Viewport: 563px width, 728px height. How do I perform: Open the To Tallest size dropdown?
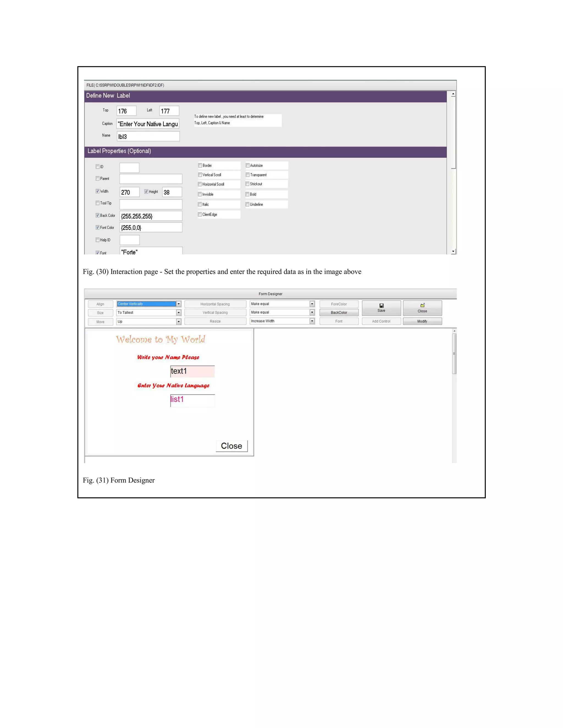[179, 313]
